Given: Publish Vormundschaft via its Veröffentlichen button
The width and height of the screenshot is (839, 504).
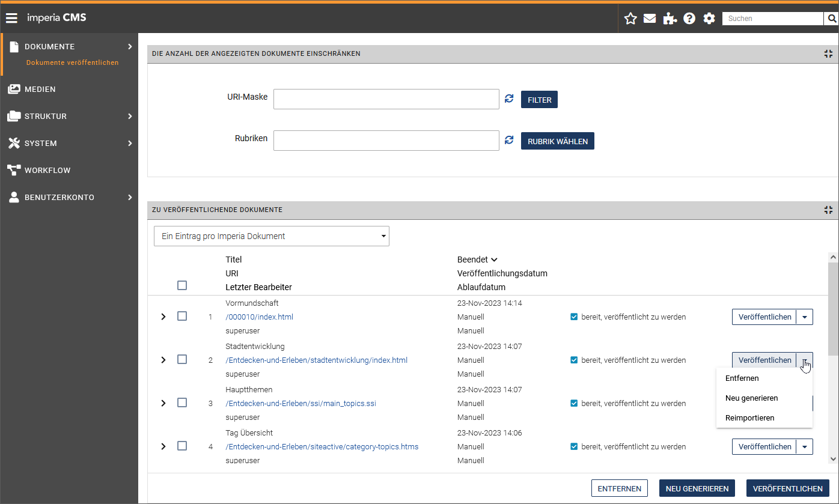Looking at the screenshot, I should 764,317.
